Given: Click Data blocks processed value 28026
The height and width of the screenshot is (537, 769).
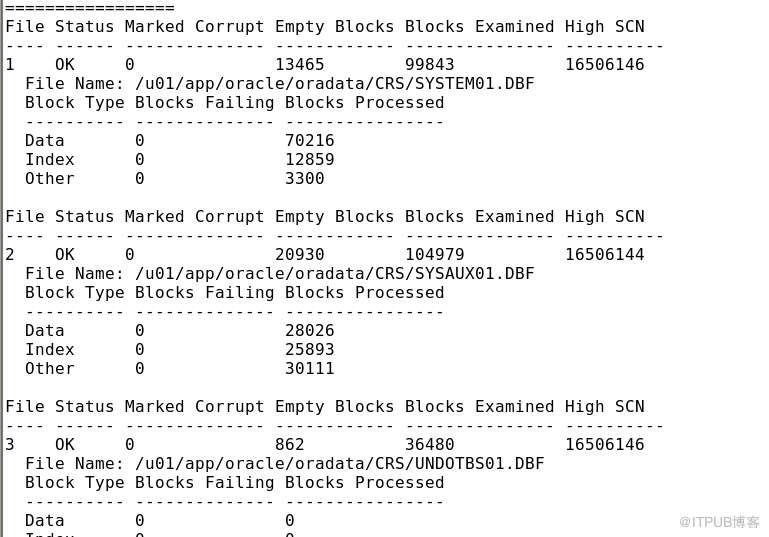Looking at the screenshot, I should point(309,331).
